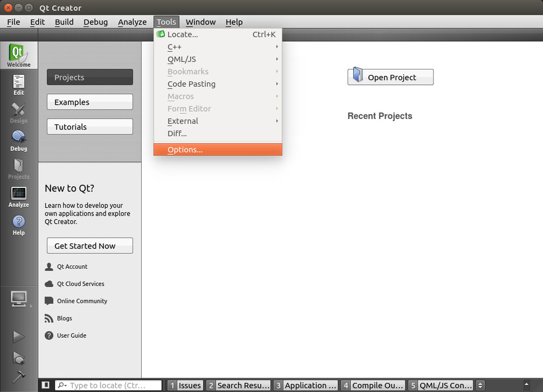Screen dimensions: 543x392
Task: Click the Online Community chat icon
Action: (x=49, y=301)
